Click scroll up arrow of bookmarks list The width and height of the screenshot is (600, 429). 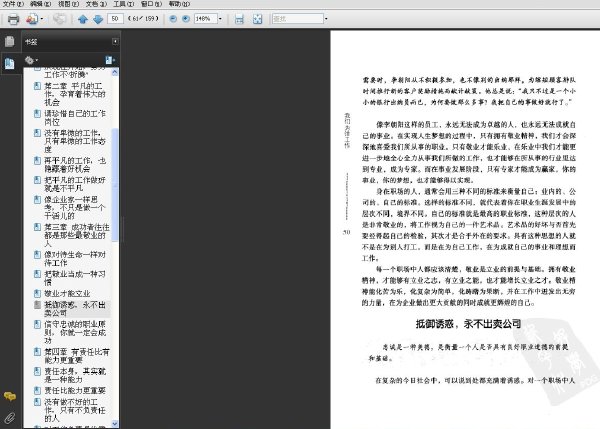pos(115,72)
